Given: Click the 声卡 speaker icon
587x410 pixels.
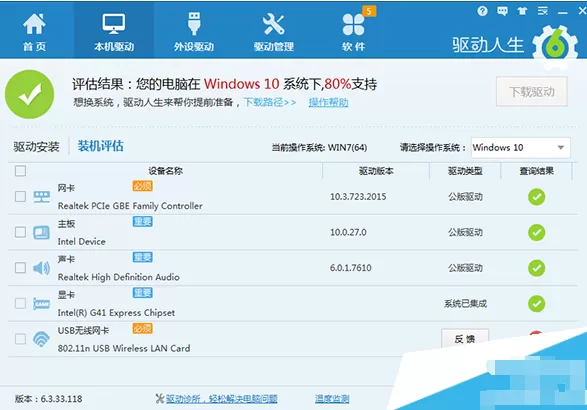Looking at the screenshot, I should [x=41, y=268].
